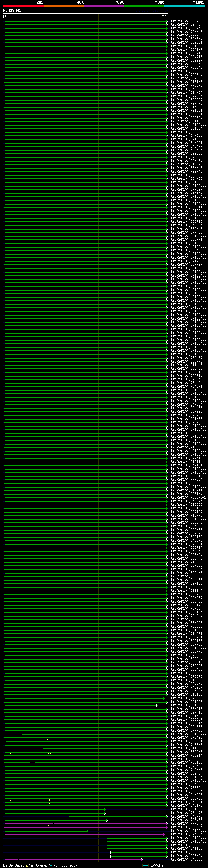Select the hit label UniRef100_A7TR93
The width and height of the screenshot is (208, 868).
pos(187,702)
